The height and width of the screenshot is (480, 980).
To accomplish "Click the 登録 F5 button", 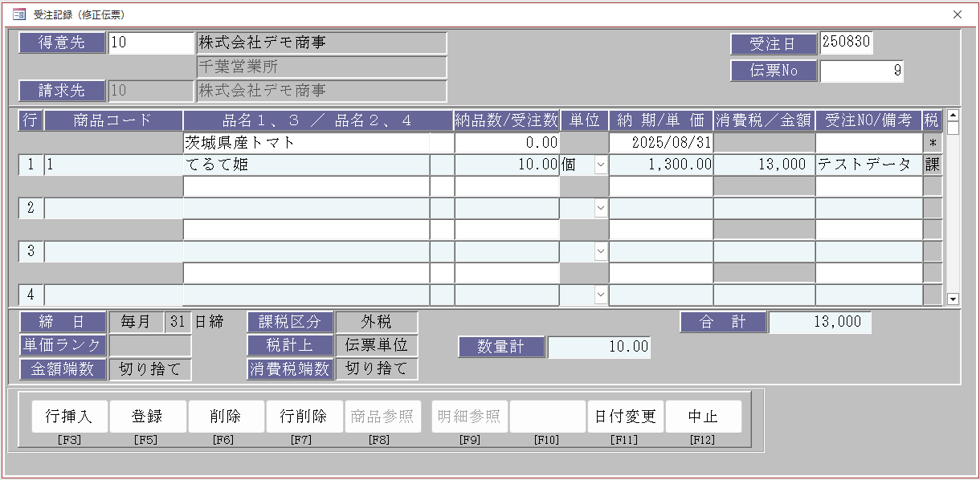I will 148,417.
